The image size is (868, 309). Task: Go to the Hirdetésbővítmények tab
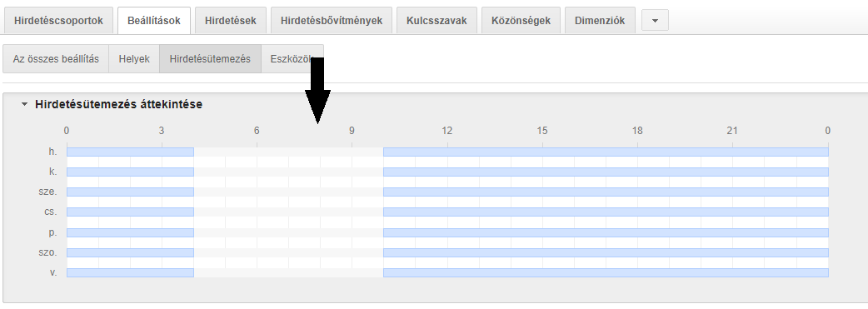click(331, 21)
